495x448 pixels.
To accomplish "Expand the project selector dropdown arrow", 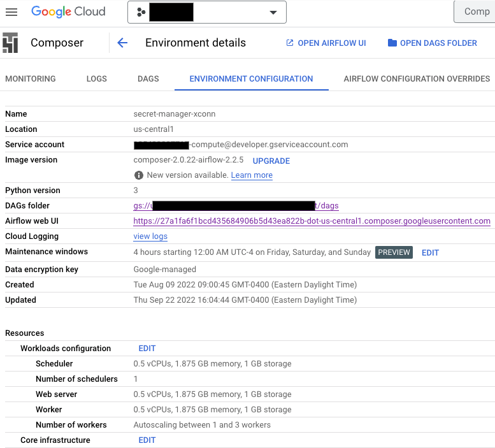I will point(273,12).
